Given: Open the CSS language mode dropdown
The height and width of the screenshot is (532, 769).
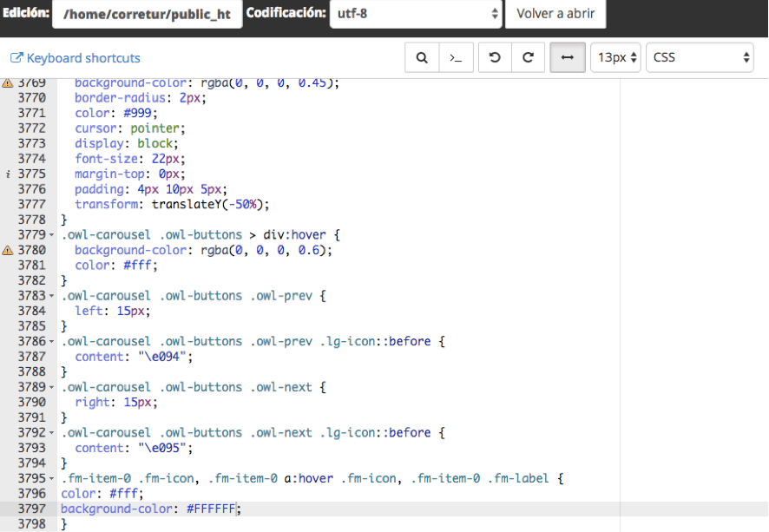Looking at the screenshot, I should click(x=700, y=58).
